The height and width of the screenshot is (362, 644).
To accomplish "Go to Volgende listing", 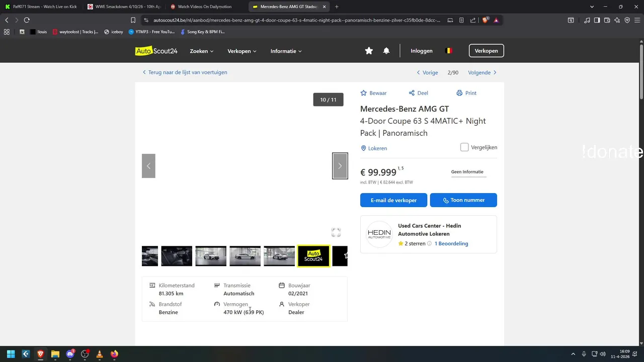I will point(482,72).
